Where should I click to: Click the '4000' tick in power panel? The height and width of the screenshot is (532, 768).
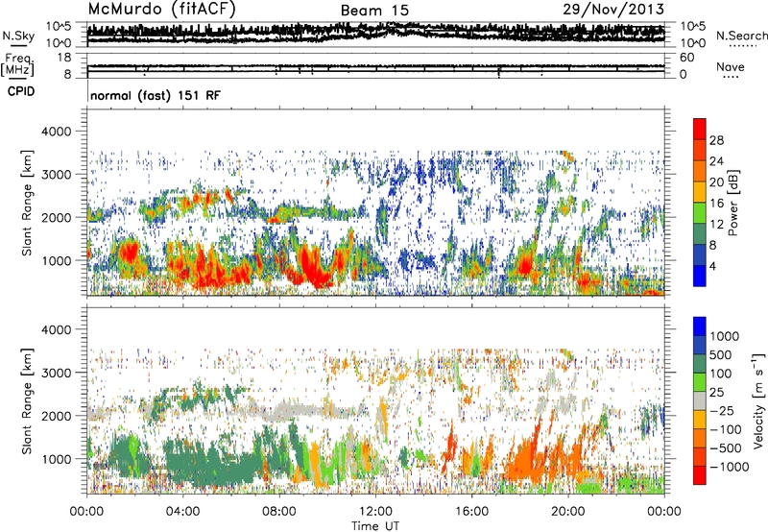click(56, 132)
